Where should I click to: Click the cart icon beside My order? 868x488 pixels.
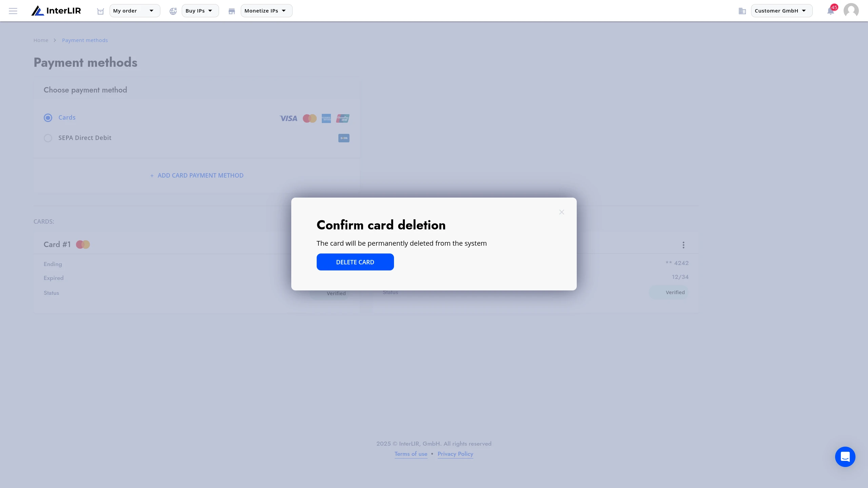coord(100,11)
